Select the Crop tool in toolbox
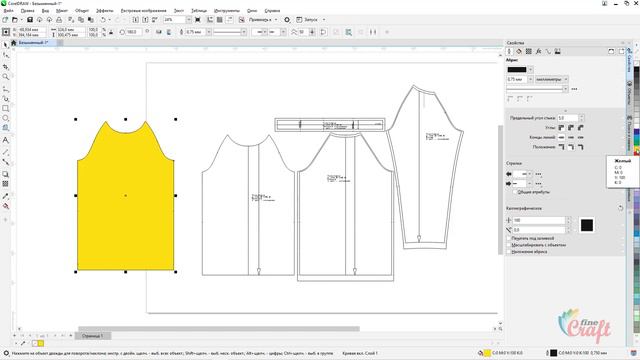The image size is (640, 360). 6,67
